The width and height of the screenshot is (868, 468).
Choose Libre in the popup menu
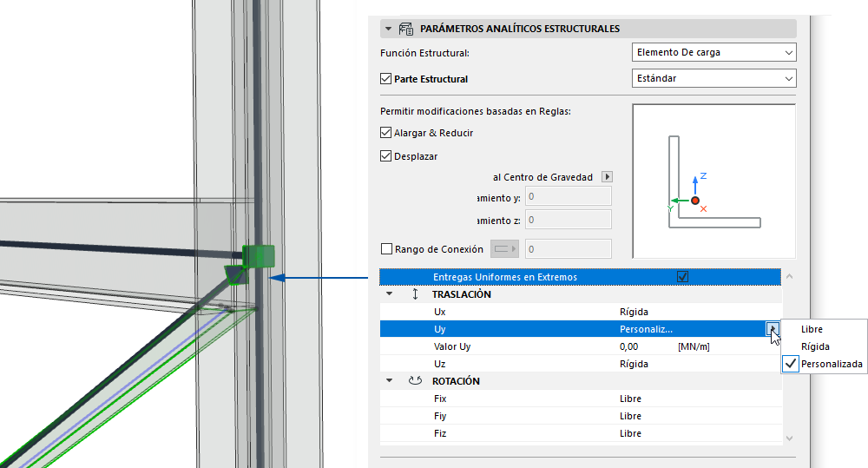[824, 329]
